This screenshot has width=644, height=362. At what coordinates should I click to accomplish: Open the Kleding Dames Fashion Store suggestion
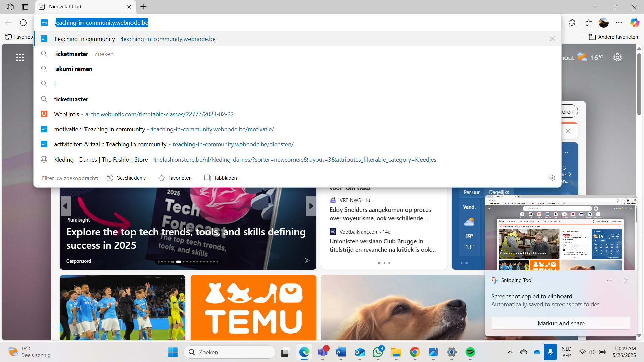pyautogui.click(x=298, y=160)
